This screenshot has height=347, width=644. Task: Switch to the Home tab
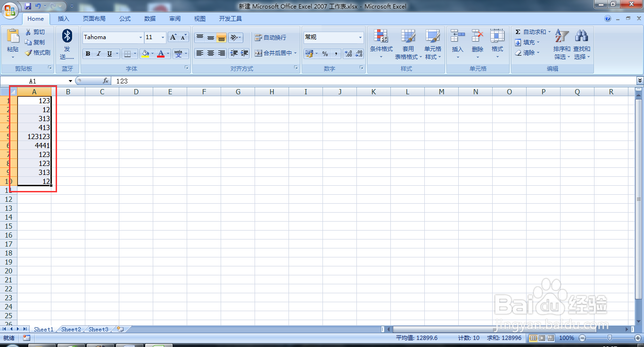click(36, 19)
